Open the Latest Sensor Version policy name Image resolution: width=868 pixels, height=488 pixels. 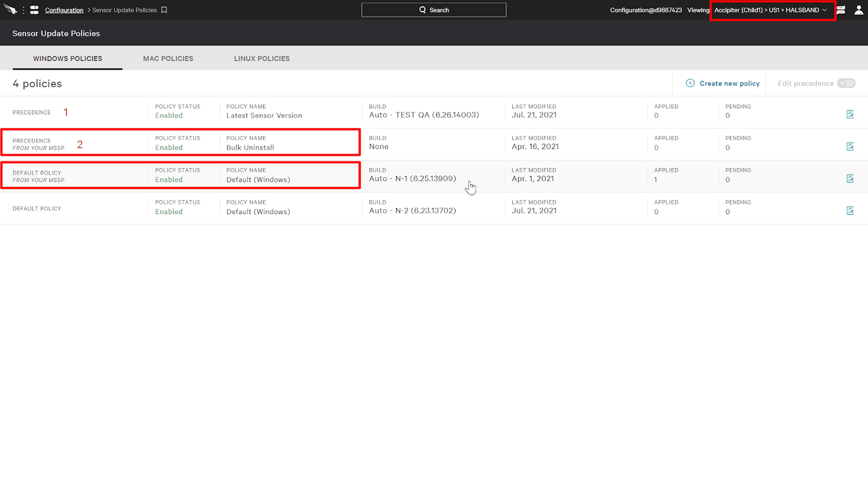(264, 115)
